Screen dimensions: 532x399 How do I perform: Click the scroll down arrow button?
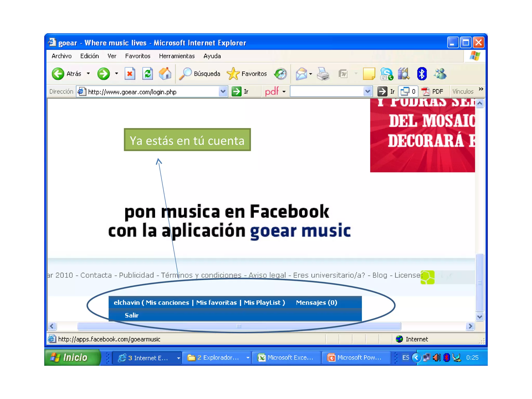(x=480, y=317)
